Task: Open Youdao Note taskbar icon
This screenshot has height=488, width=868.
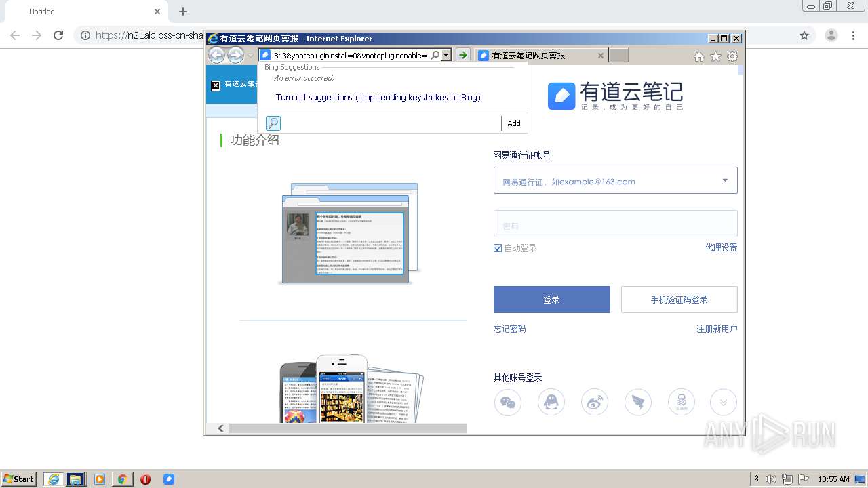Action: pyautogui.click(x=169, y=479)
